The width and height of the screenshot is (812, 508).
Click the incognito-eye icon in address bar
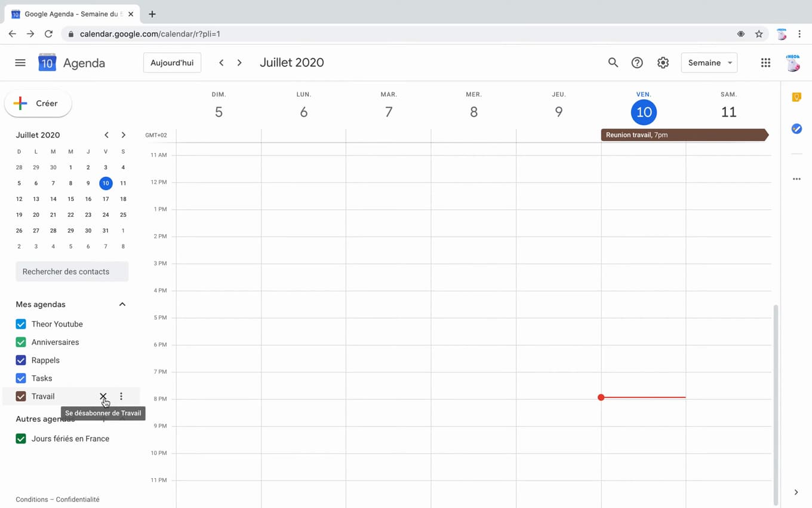741,34
